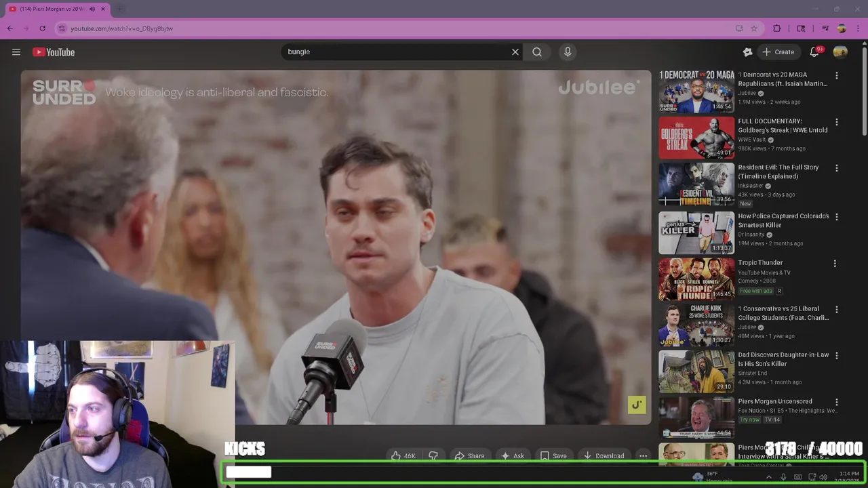This screenshot has width=868, height=488.
Task: Open the Chrome Extensions puzzle icon
Action: pos(777,28)
